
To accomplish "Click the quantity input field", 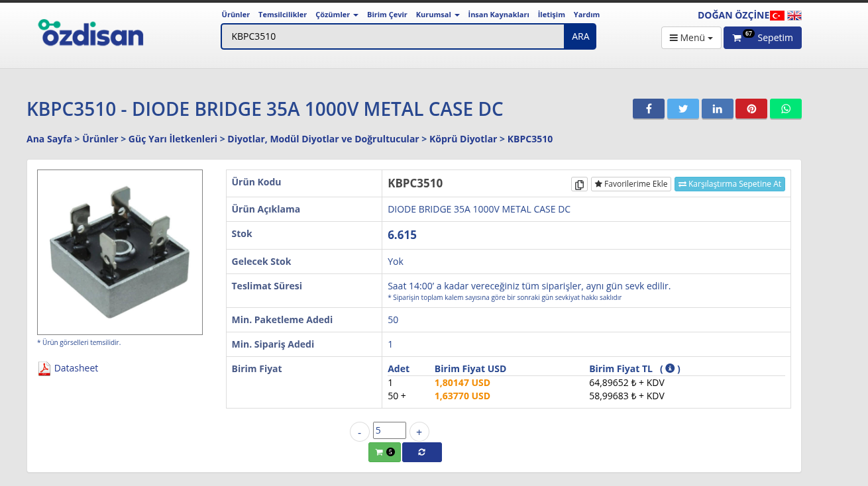I will coord(389,430).
